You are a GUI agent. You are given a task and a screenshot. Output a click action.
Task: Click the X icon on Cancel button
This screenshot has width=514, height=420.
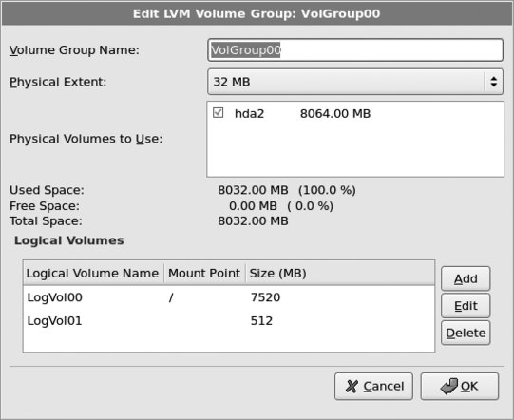tap(352, 386)
